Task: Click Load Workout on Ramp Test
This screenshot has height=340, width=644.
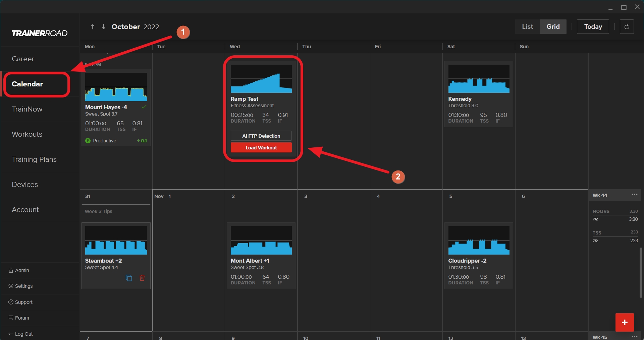Action: (261, 147)
